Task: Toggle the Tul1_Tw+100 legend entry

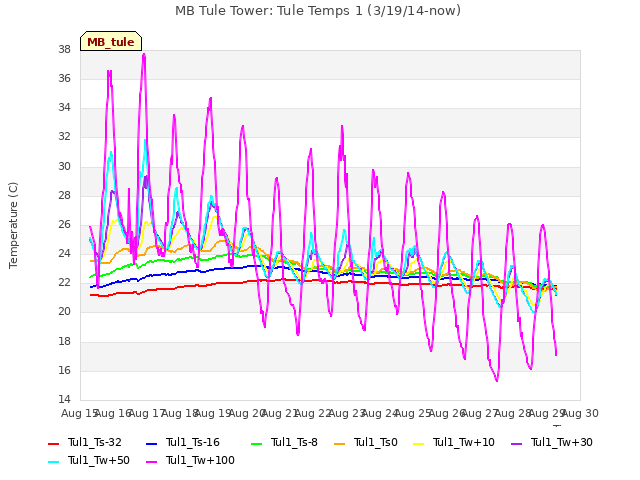Action: pyautogui.click(x=190, y=460)
